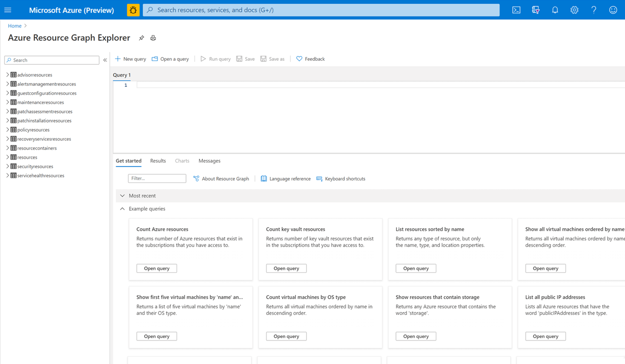The height and width of the screenshot is (364, 625).
Task: Pin Azure Resource Graph Explorer to dashboard
Action: tap(141, 38)
